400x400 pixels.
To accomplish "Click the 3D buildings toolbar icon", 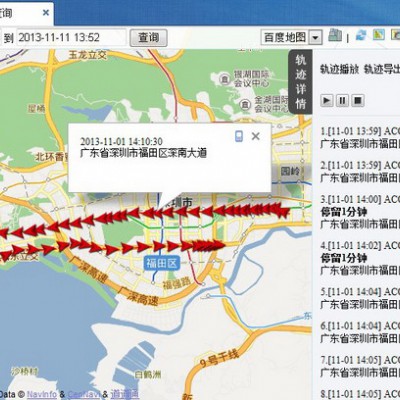I will [335, 35].
